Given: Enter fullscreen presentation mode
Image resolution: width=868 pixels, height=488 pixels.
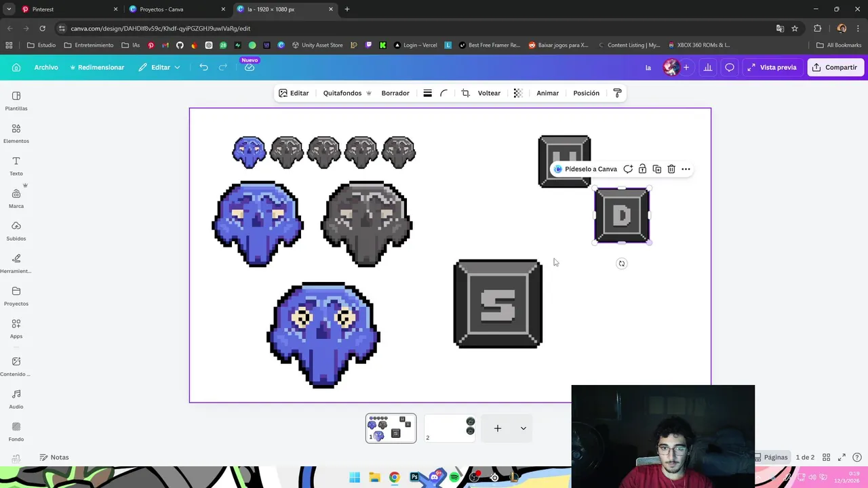Looking at the screenshot, I should tap(842, 457).
